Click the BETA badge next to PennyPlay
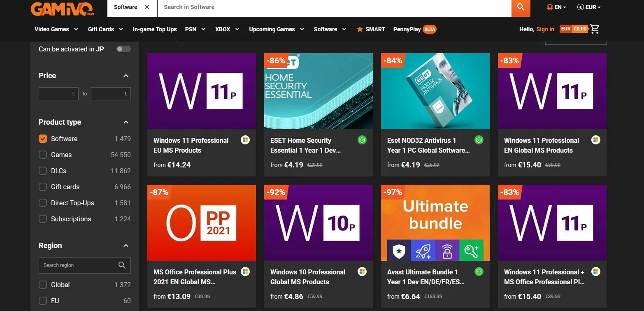This screenshot has height=311, width=644. [430, 29]
